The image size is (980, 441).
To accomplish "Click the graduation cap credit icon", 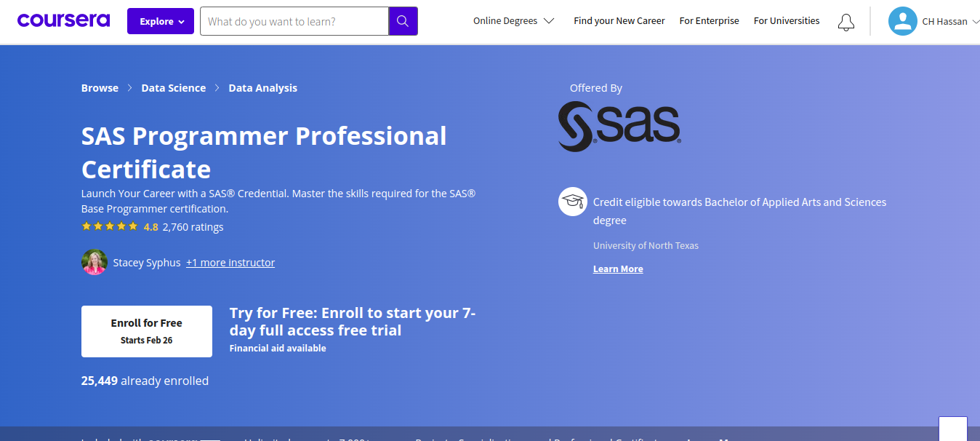I will click(x=573, y=202).
